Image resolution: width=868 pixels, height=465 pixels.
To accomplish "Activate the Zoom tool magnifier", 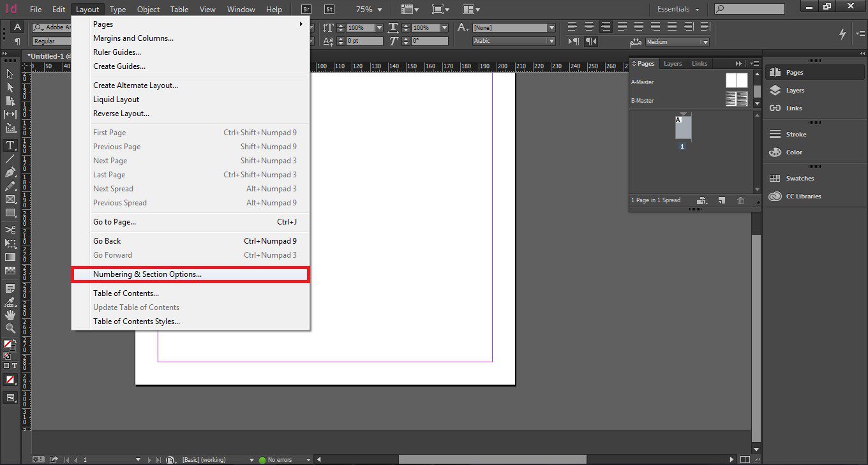I will point(10,328).
